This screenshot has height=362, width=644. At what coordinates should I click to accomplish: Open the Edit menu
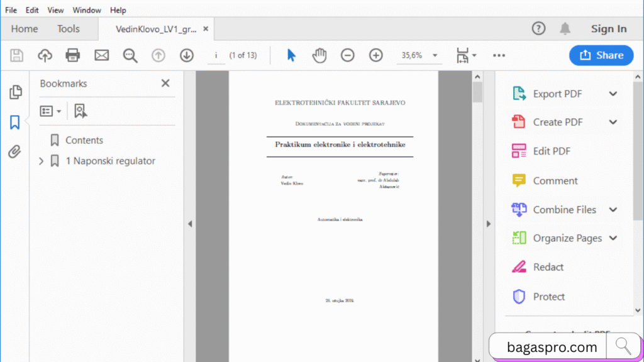point(32,9)
